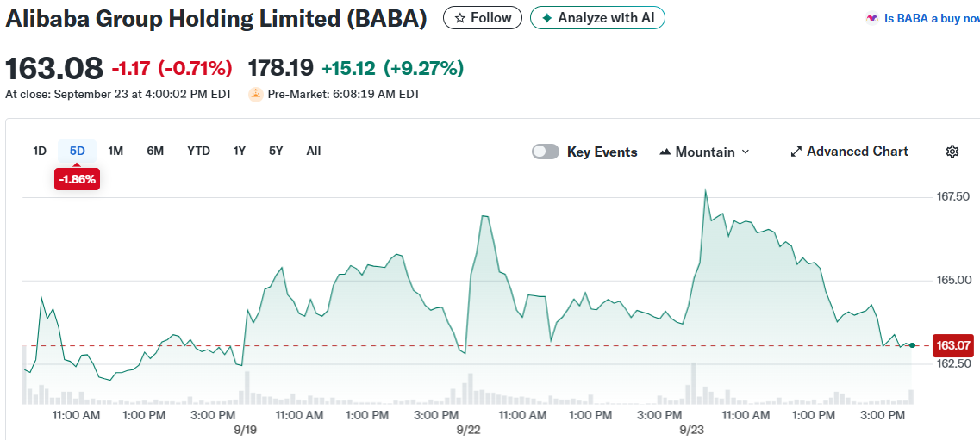Click the Pre-Market 6:08:19 AM EDT text
Image resolution: width=980 pixels, height=440 pixels.
345,94
